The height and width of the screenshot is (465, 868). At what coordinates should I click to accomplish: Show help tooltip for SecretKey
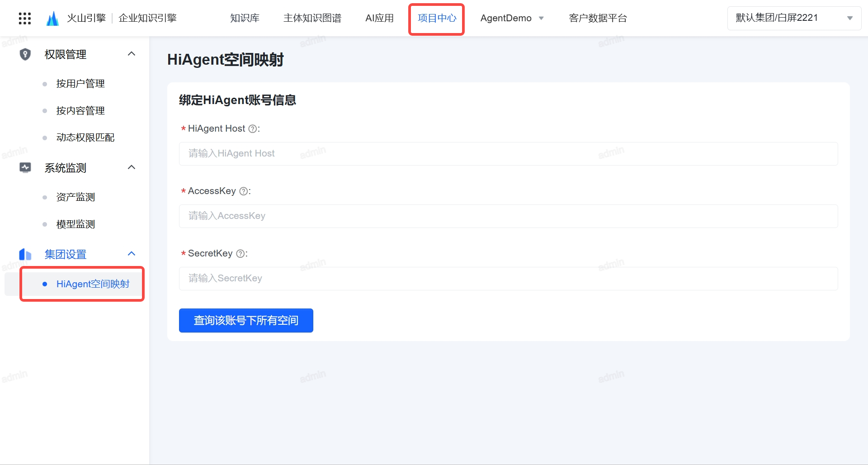pyautogui.click(x=241, y=254)
